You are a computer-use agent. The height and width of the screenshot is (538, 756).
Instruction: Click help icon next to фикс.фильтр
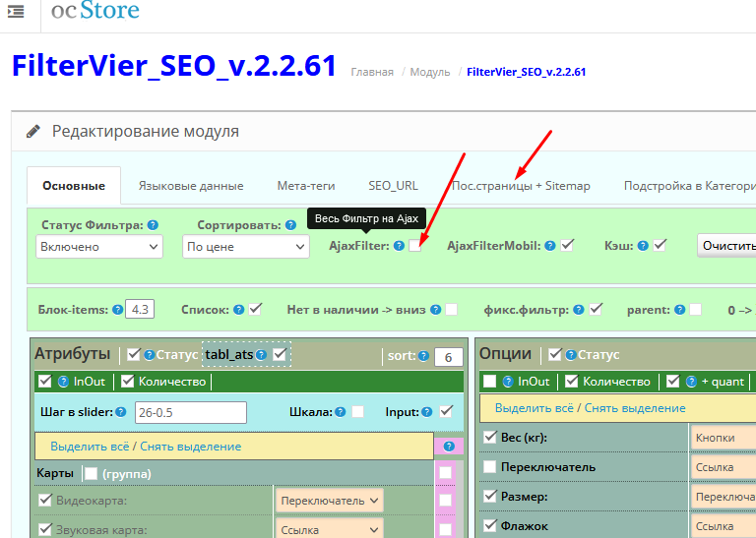coord(579,310)
